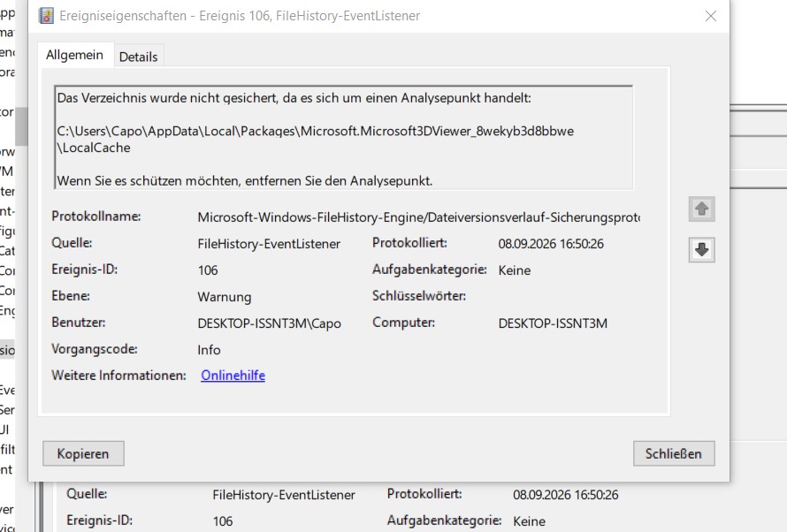
Task: Click the dialog's Protokolliert date 08.09.2026 16:50:26
Action: click(x=551, y=244)
